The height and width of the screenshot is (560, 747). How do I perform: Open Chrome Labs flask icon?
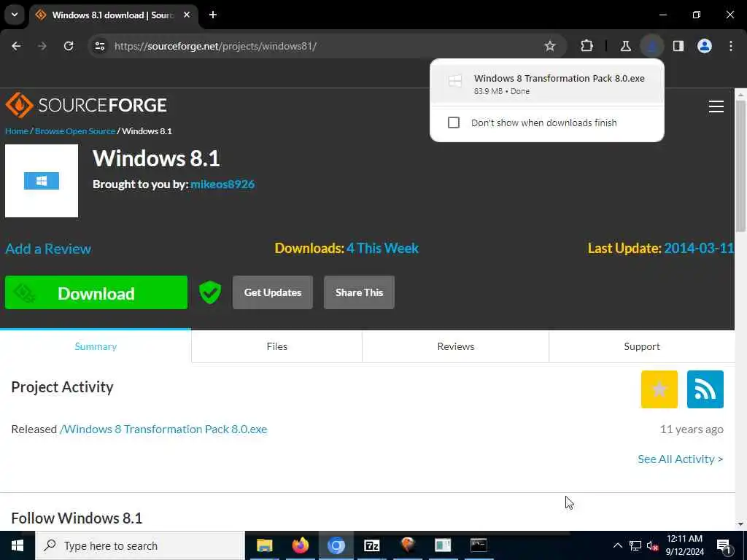point(625,46)
